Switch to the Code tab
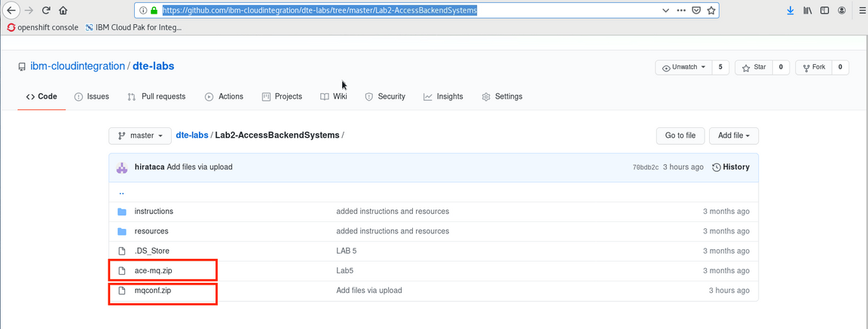Image resolution: width=868 pixels, height=329 pixels. 41,96
